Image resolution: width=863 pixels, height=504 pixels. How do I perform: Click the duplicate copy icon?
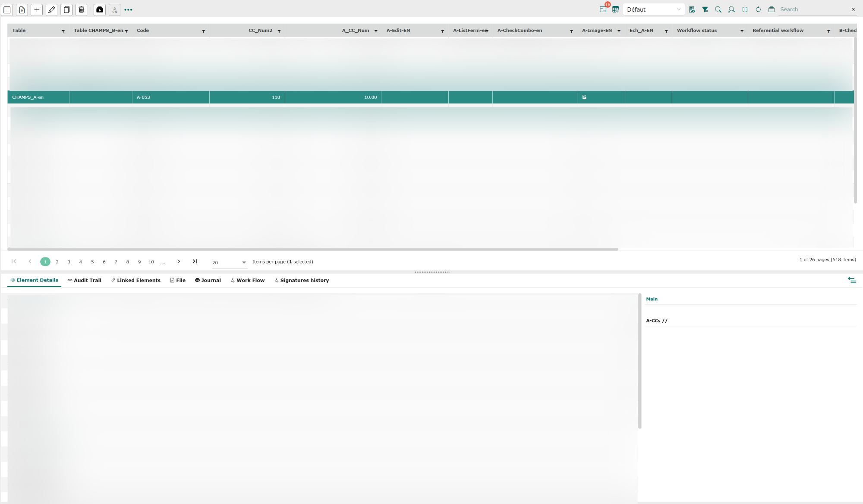tap(66, 9)
